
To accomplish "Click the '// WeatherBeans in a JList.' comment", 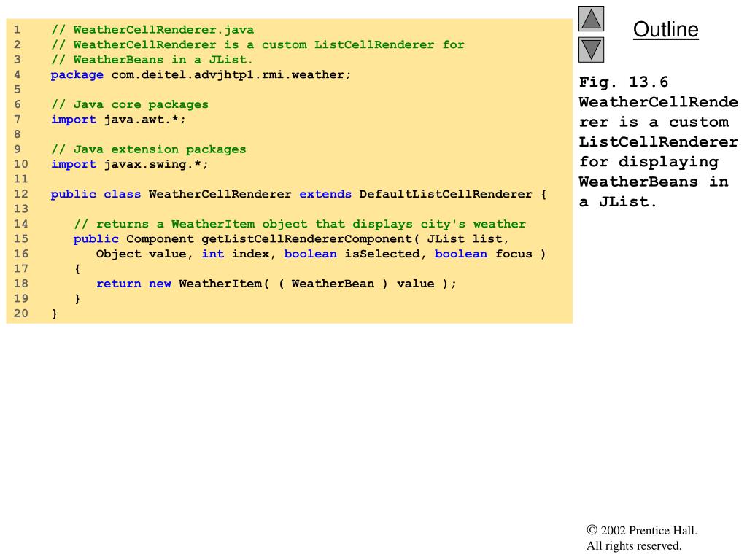I will [x=152, y=60].
